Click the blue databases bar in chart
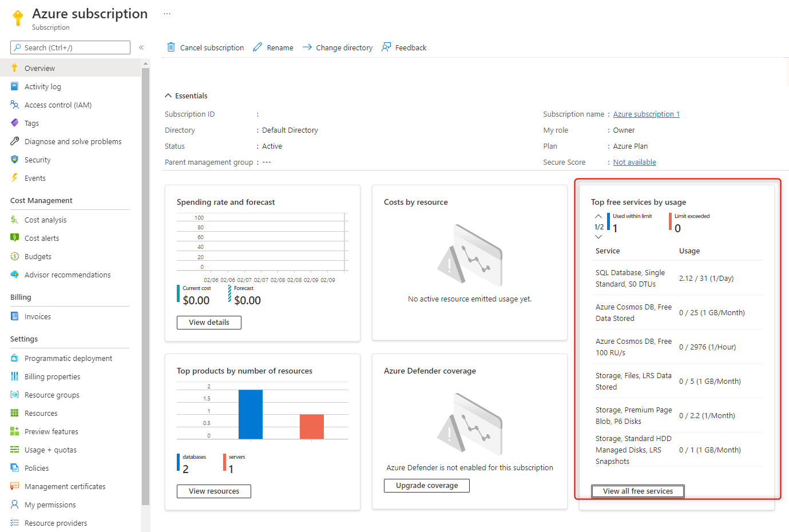789x532 pixels. (x=250, y=414)
